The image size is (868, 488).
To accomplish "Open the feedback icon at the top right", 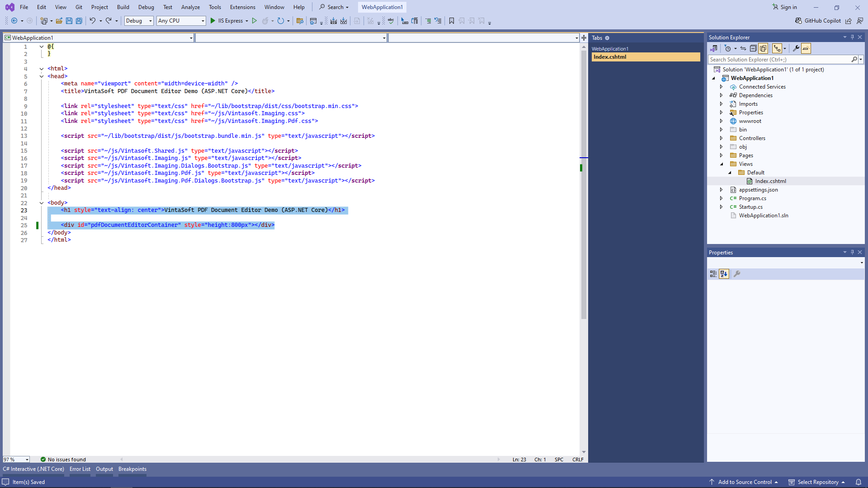I will pyautogui.click(x=860, y=21).
